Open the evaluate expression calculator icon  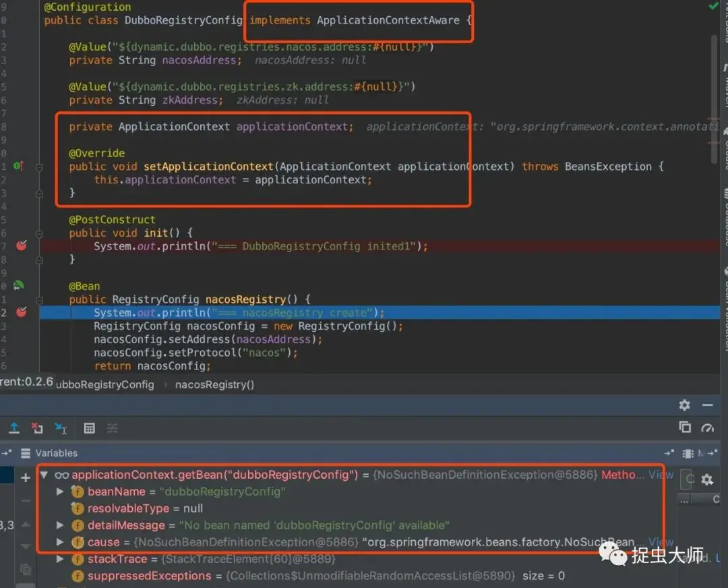[x=89, y=428]
